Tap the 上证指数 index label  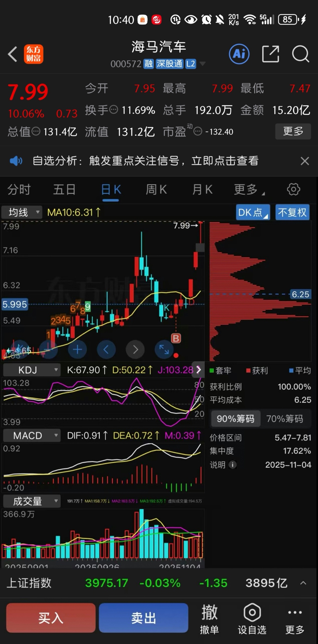tap(29, 583)
